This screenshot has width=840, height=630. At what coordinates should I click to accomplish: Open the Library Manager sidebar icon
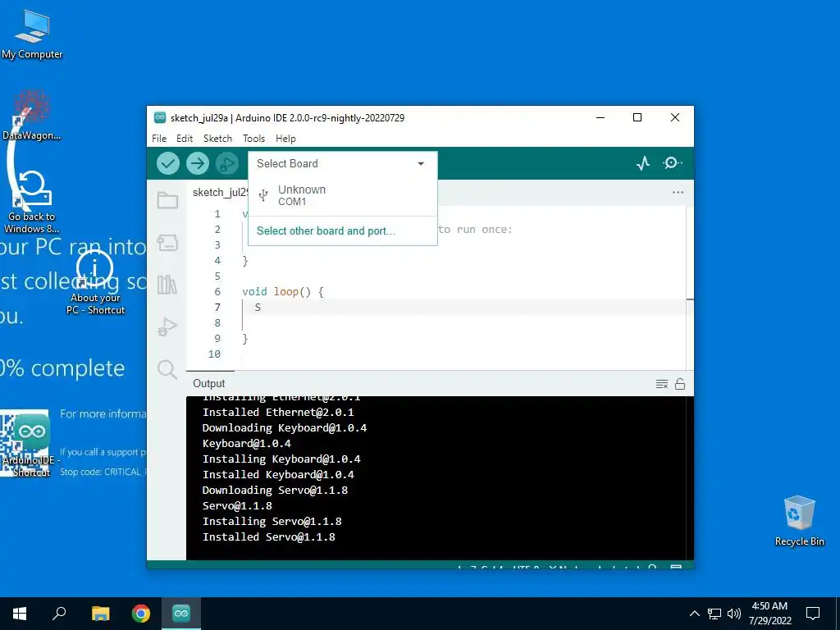[167, 285]
